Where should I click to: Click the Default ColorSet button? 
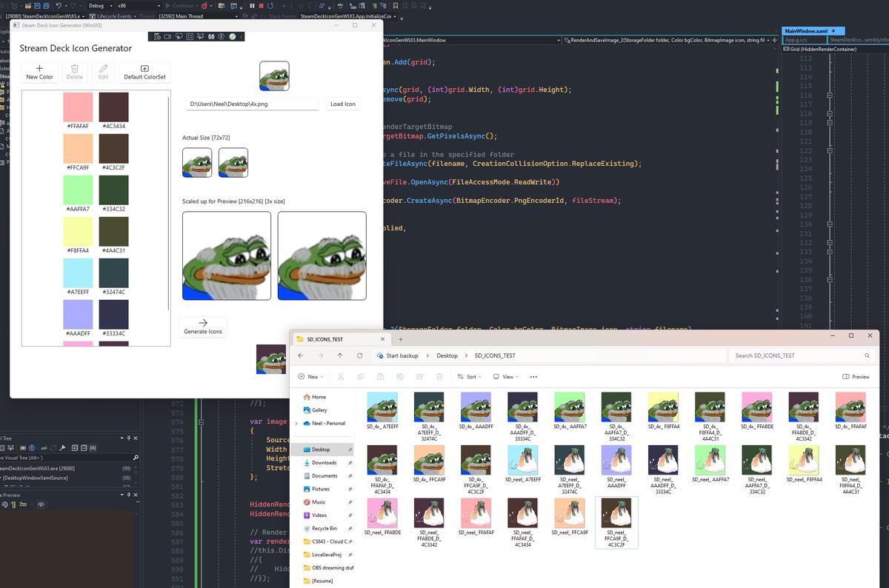144,73
